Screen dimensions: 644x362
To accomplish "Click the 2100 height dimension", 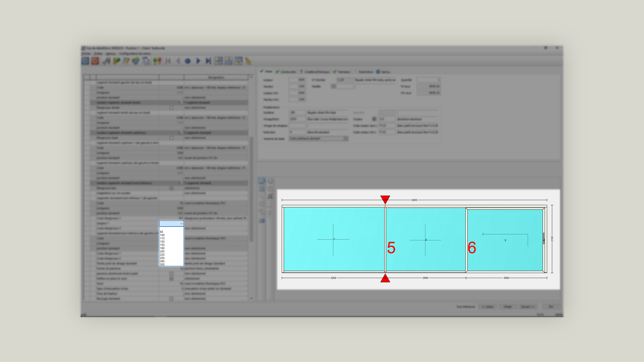I will (x=552, y=239).
